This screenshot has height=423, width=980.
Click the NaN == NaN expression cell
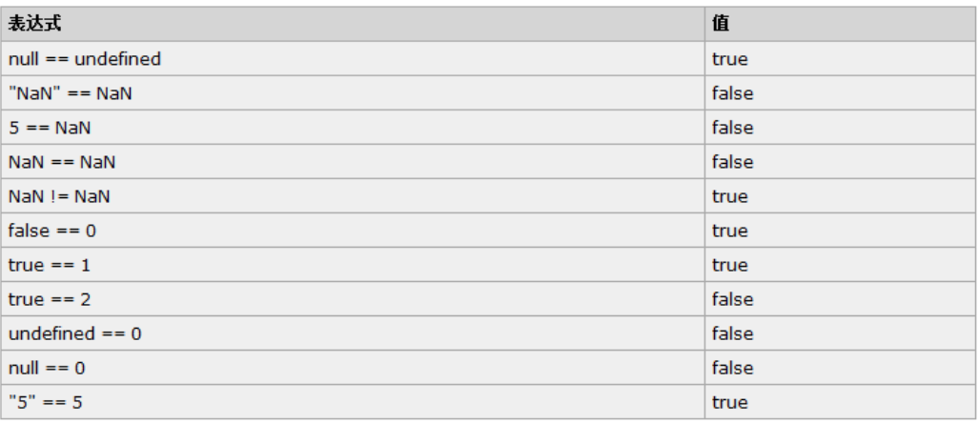62,162
